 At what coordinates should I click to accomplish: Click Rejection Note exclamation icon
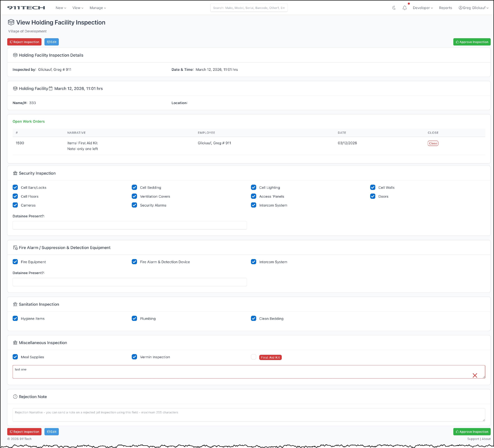click(x=15, y=397)
